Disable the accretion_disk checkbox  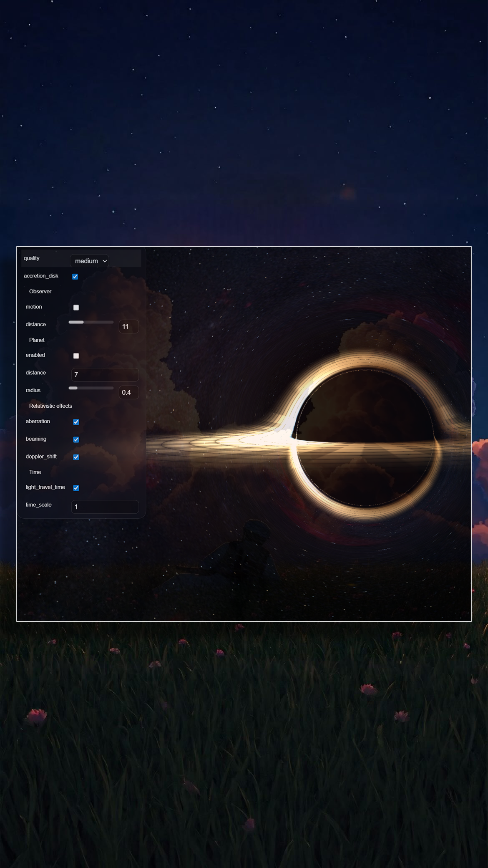pyautogui.click(x=75, y=276)
